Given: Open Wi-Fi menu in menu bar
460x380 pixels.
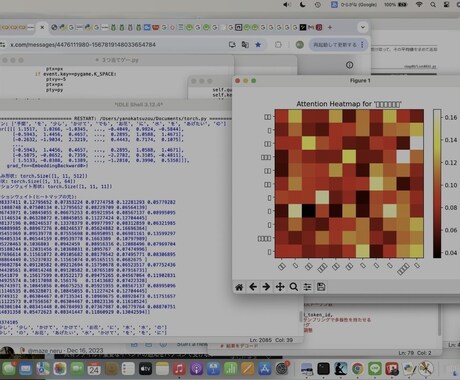Looking at the screenshot, I should (419, 5).
